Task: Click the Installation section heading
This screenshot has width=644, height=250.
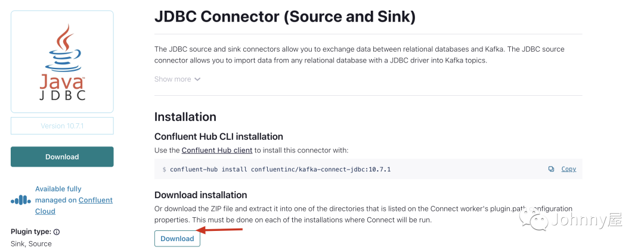Action: (x=185, y=117)
